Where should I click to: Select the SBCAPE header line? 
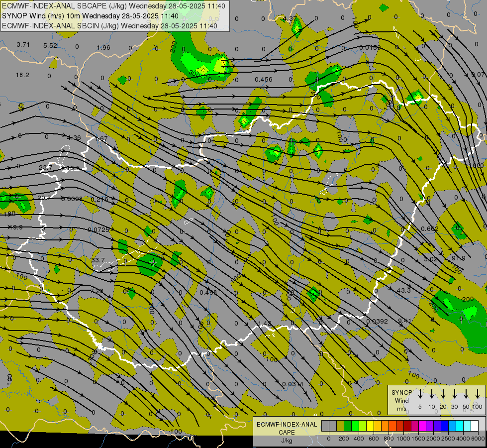pyautogui.click(x=114, y=6)
